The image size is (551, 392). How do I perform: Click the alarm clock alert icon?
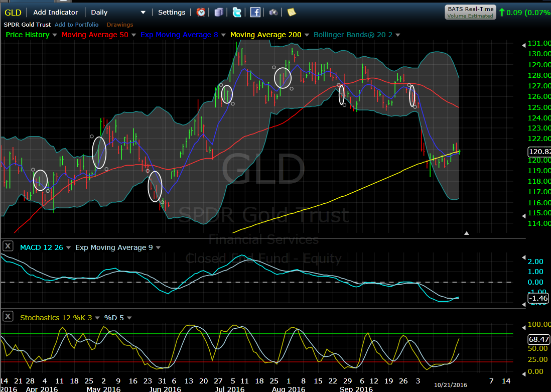[x=201, y=13]
